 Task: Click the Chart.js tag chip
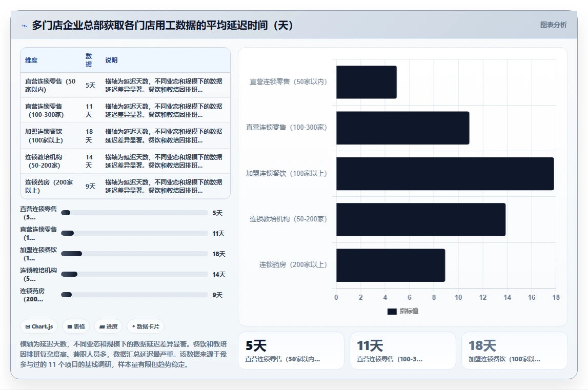pyautogui.click(x=39, y=326)
